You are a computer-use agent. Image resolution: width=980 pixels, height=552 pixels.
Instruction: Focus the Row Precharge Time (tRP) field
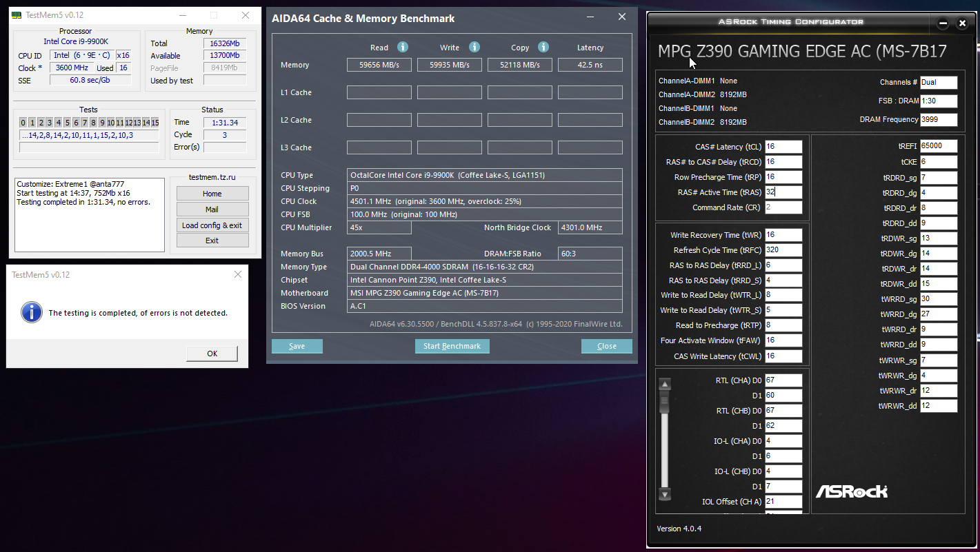[783, 177]
